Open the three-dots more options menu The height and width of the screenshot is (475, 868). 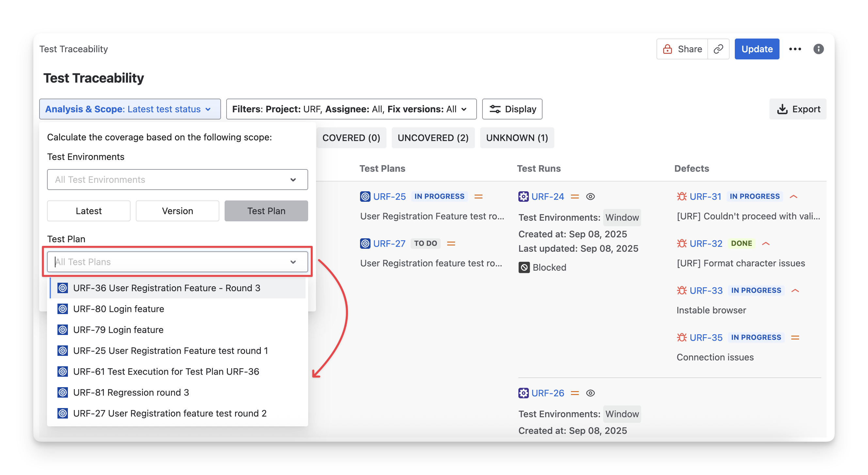[x=795, y=49]
